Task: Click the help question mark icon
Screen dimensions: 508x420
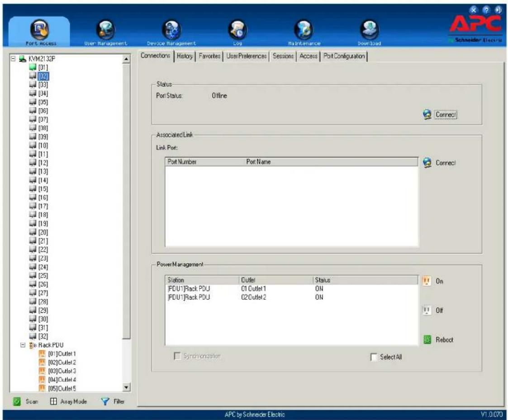Action: 486,10
